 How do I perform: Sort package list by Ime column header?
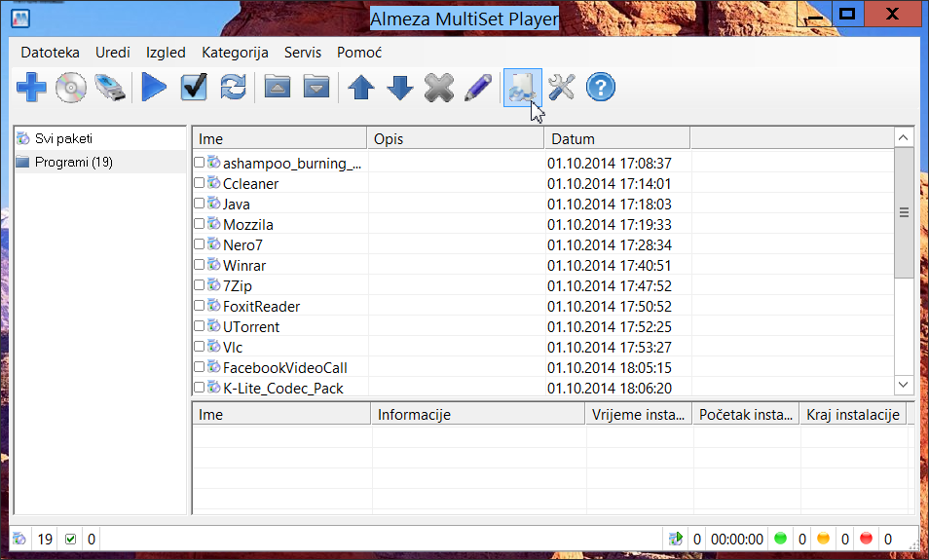pos(279,138)
